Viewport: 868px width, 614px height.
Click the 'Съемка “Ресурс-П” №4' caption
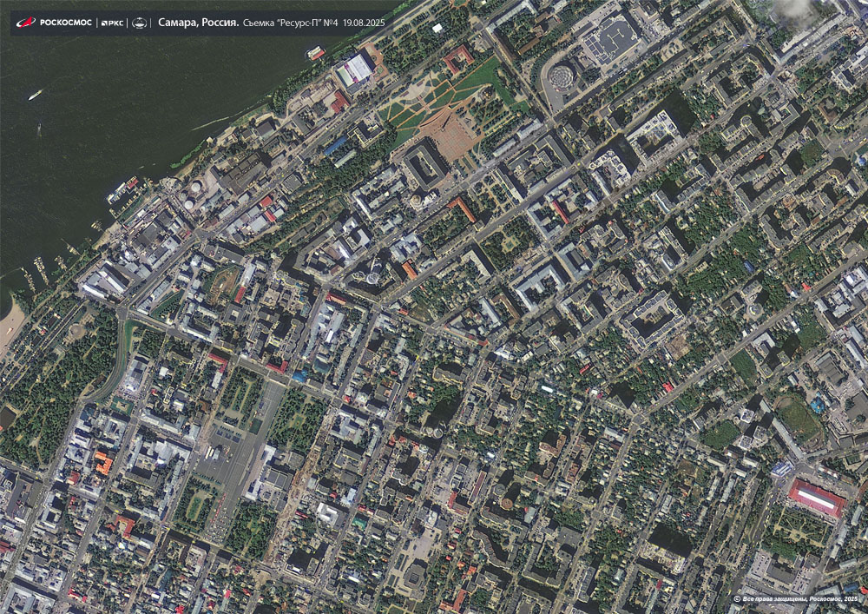291,22
